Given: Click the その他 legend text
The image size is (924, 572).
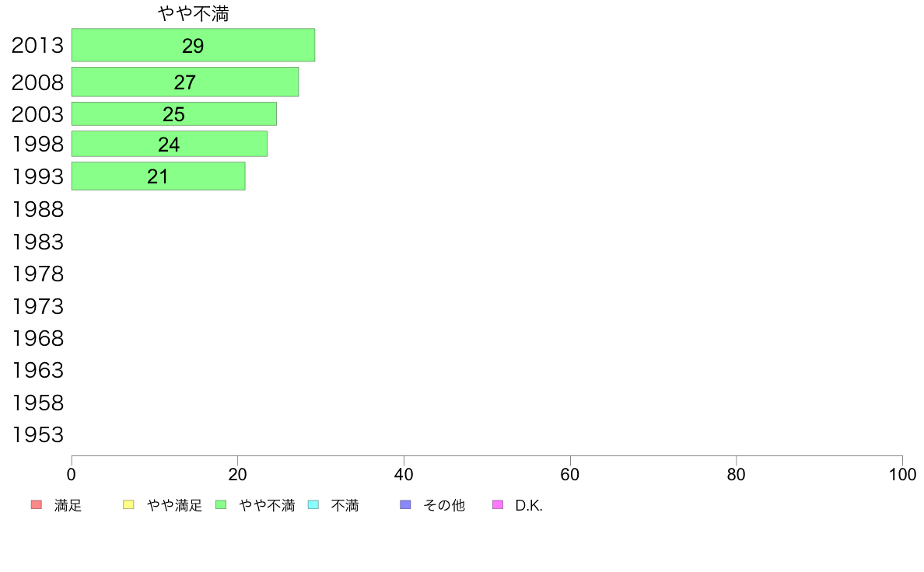Looking at the screenshot, I should 444,505.
